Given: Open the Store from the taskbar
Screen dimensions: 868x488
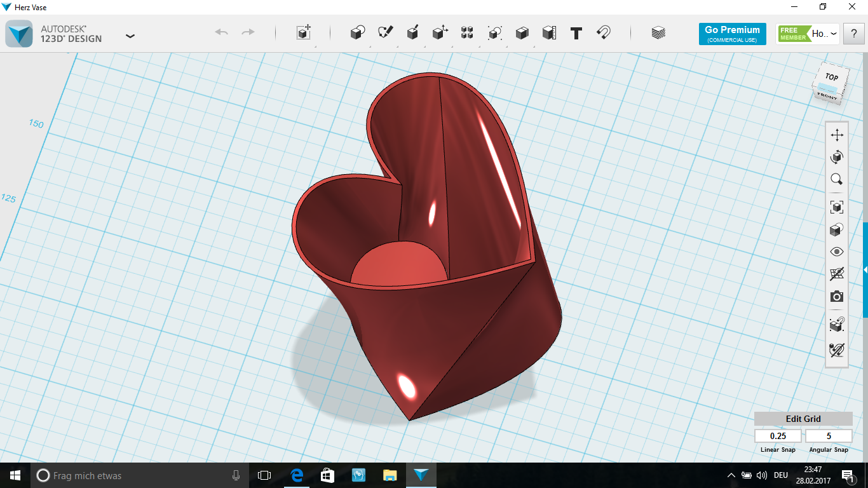Looking at the screenshot, I should pyautogui.click(x=327, y=475).
